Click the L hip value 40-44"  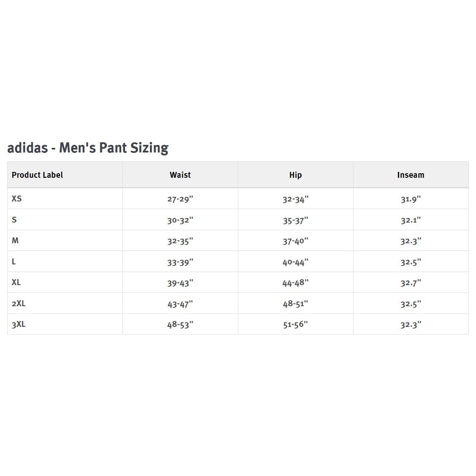[295, 262]
